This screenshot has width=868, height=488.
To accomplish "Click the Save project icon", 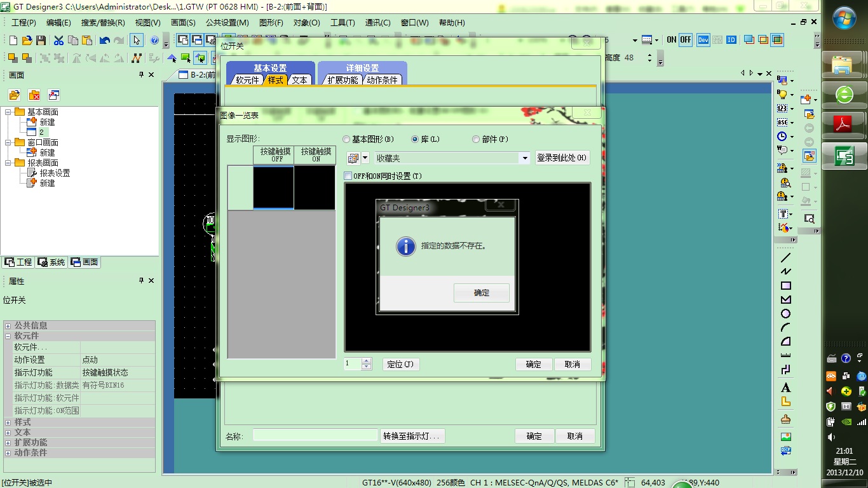I will tap(41, 40).
